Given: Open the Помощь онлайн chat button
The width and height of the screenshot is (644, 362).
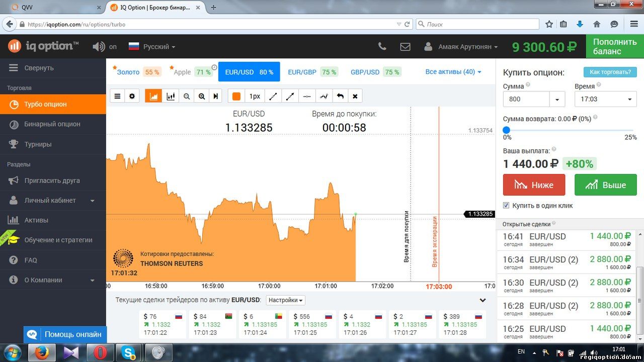Looking at the screenshot, I should [x=65, y=334].
